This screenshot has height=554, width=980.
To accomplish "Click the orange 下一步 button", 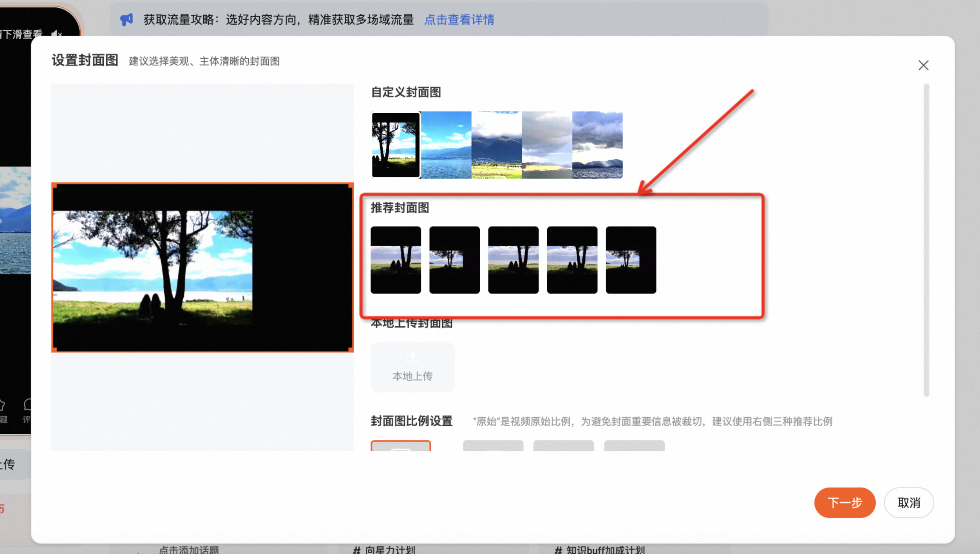I will click(x=844, y=503).
